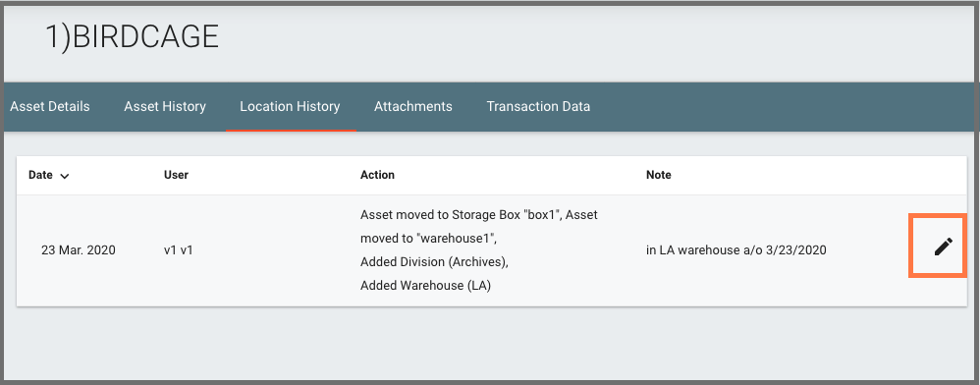980x385 pixels.
Task: Click the pencil edit icon in the row
Action: (x=943, y=247)
